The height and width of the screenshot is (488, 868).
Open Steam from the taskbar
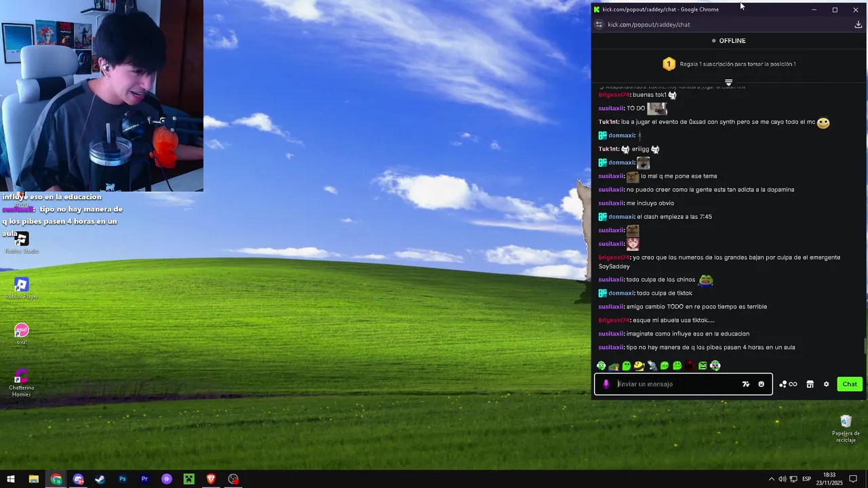pyautogui.click(x=100, y=479)
